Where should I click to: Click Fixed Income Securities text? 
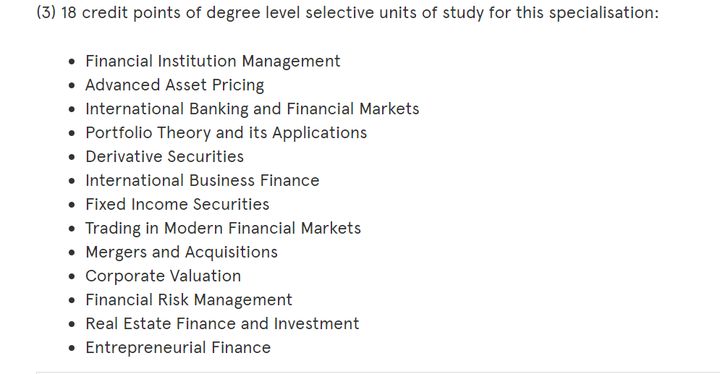[x=177, y=204]
